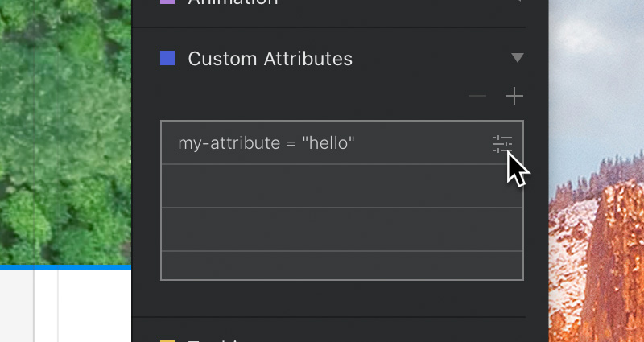Viewport: 644px width, 342px height.
Task: Click the last partial attribute row
Action: (x=342, y=266)
